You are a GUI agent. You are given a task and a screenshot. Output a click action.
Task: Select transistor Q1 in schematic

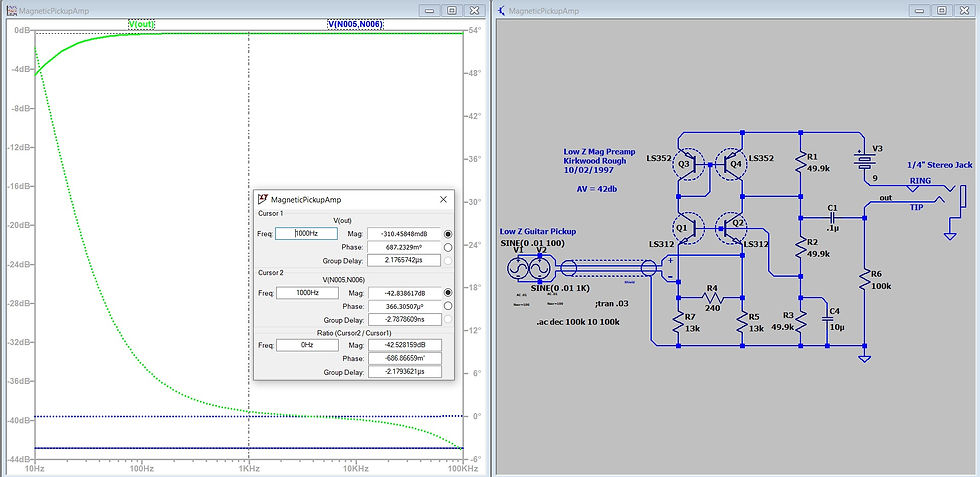(x=691, y=228)
